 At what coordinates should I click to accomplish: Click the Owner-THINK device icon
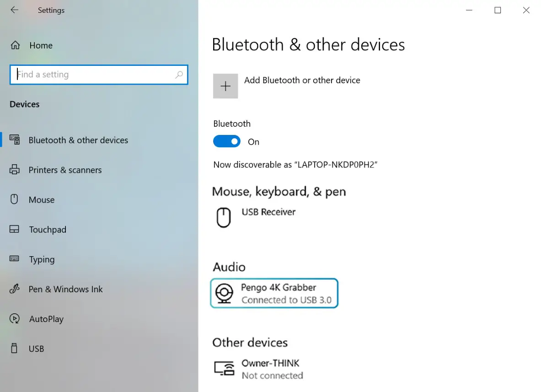coord(224,368)
